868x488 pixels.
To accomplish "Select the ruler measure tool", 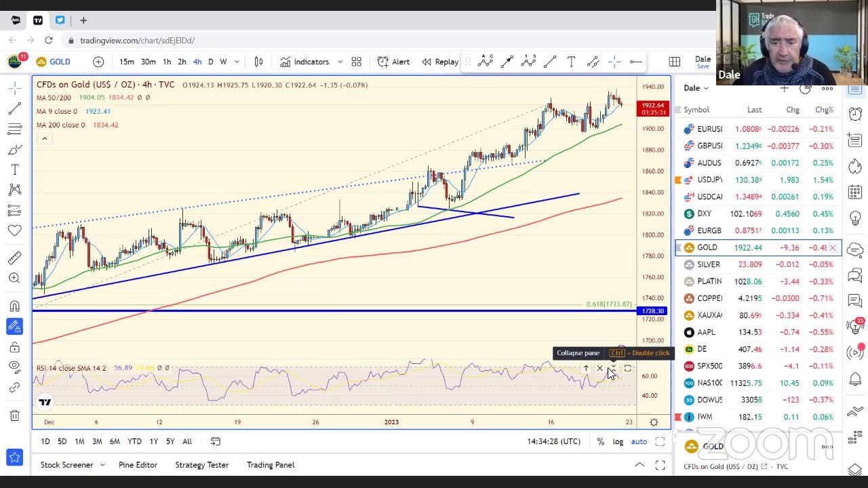I will (x=14, y=258).
